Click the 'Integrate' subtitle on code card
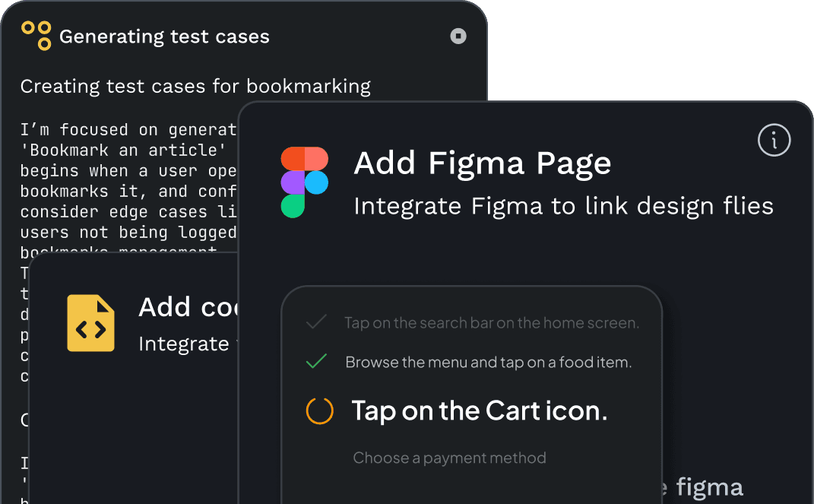Image resolution: width=814 pixels, height=504 pixels. (183, 344)
